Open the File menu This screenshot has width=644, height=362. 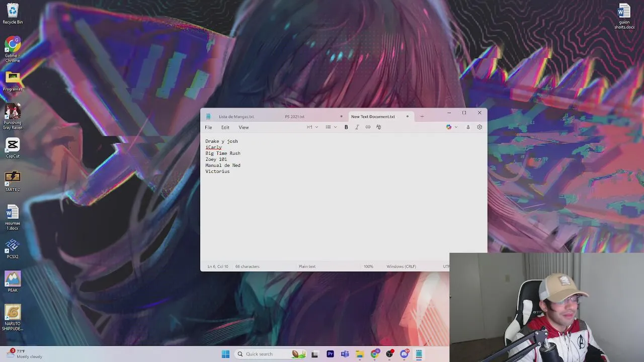[x=208, y=127]
